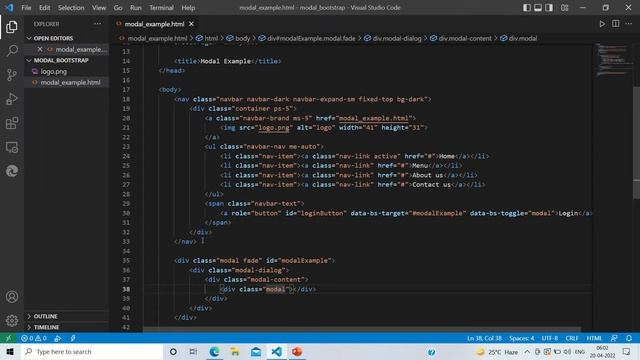
Task: Open Microsoft Edge from taskbar
Action: (x=214, y=352)
